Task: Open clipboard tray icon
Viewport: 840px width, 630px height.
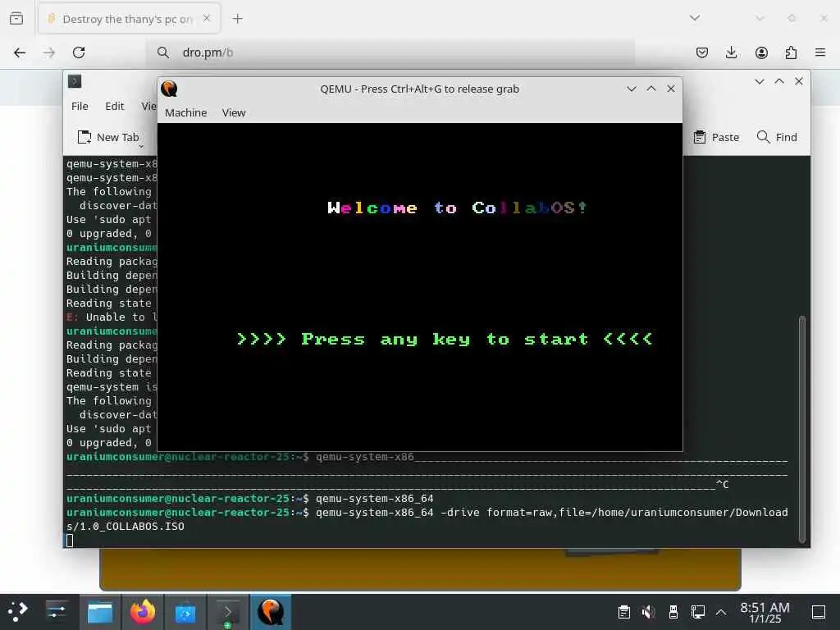Action: pos(623,612)
